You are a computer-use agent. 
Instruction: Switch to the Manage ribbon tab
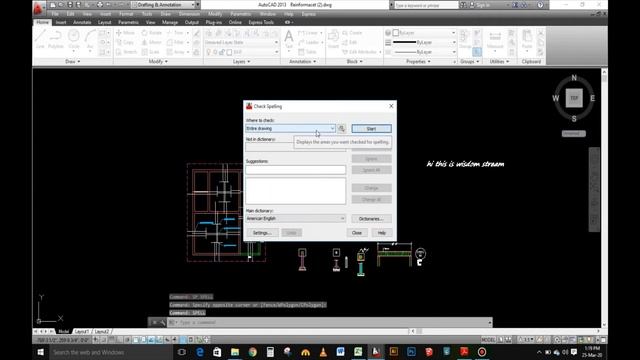click(x=170, y=22)
